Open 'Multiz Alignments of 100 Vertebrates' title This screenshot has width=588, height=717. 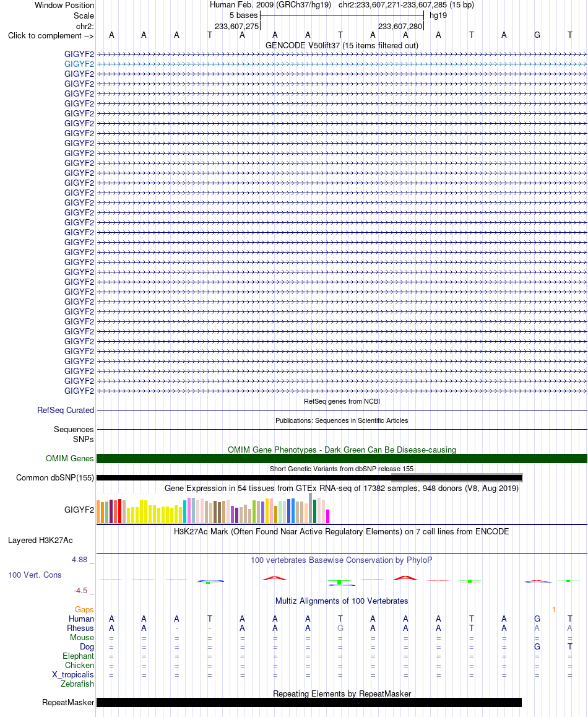pos(342,601)
